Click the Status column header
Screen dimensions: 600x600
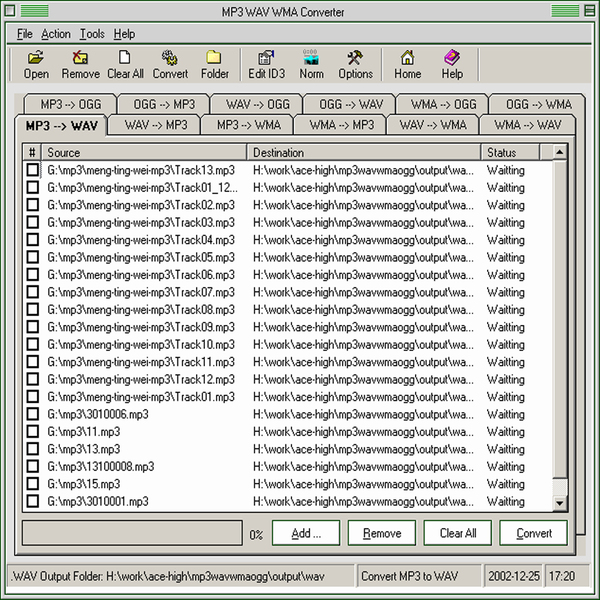(x=510, y=152)
